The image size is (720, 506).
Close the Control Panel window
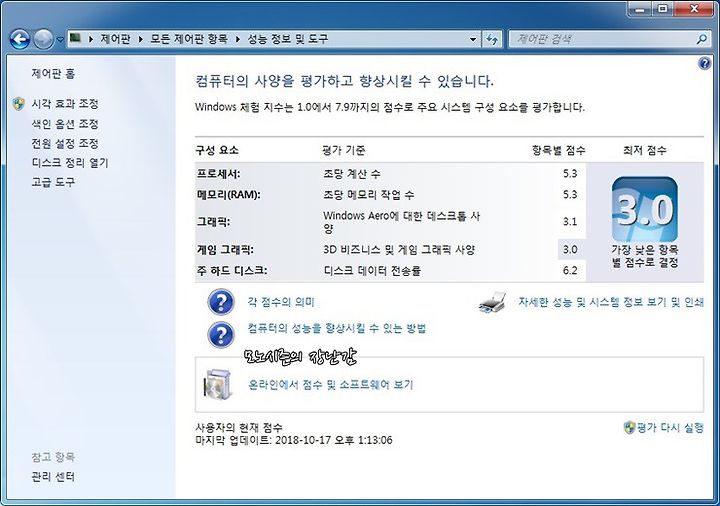tap(694, 9)
